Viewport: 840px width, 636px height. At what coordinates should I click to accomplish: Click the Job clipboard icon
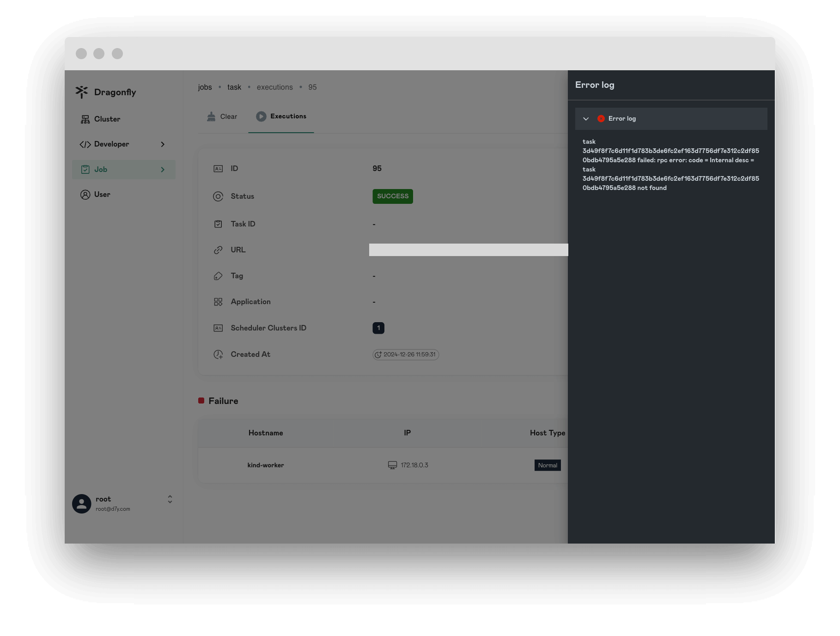pyautogui.click(x=85, y=170)
